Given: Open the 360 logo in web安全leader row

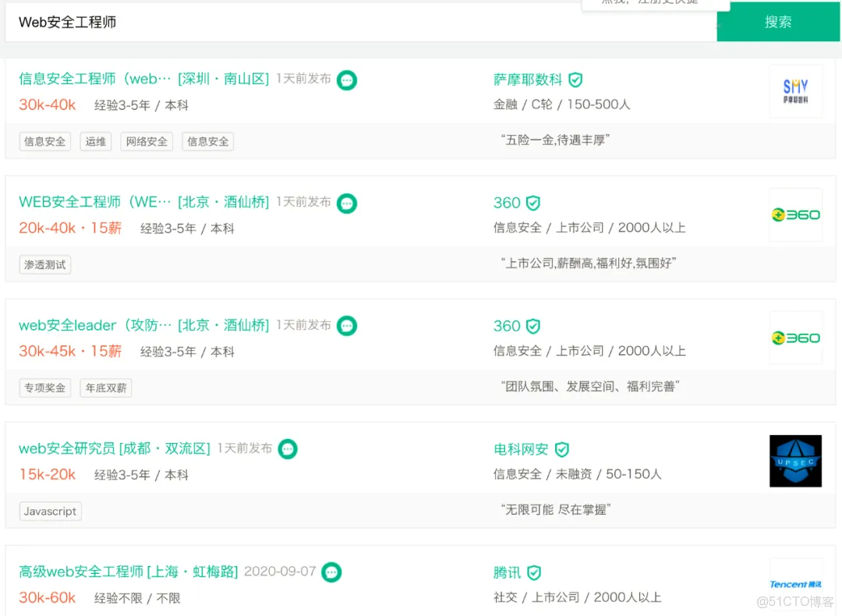Looking at the screenshot, I should tap(796, 338).
